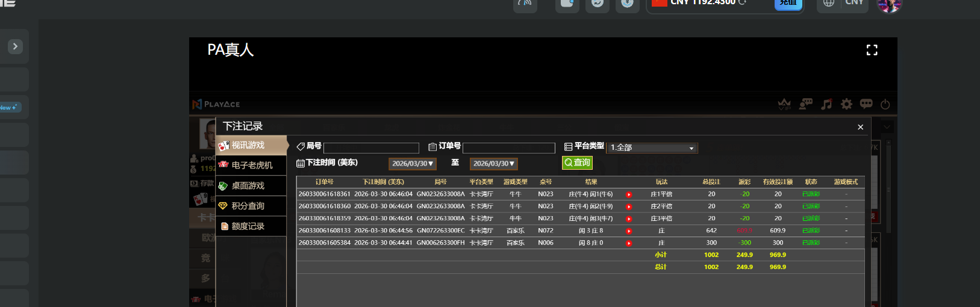
Task: Click the 订单号 column header
Action: [324, 182]
